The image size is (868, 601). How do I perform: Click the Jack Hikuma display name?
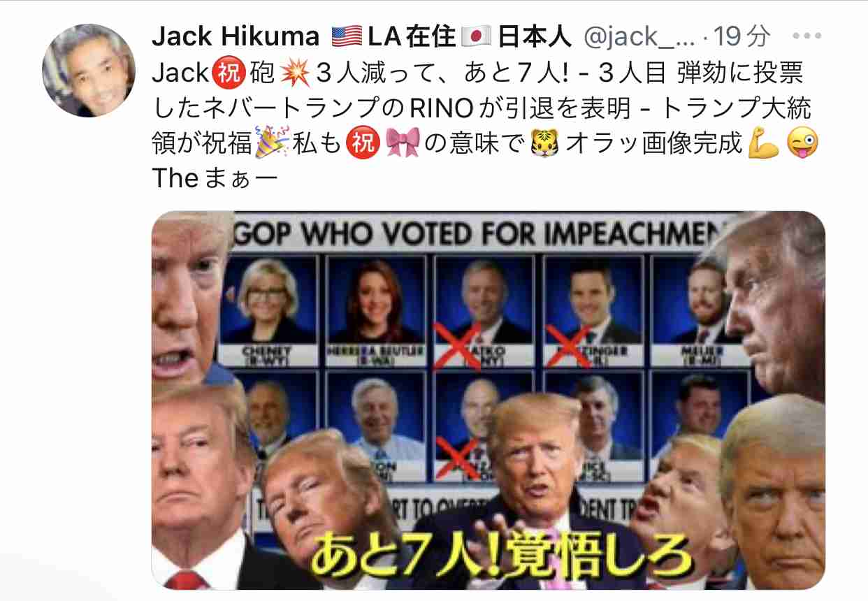tap(236, 36)
